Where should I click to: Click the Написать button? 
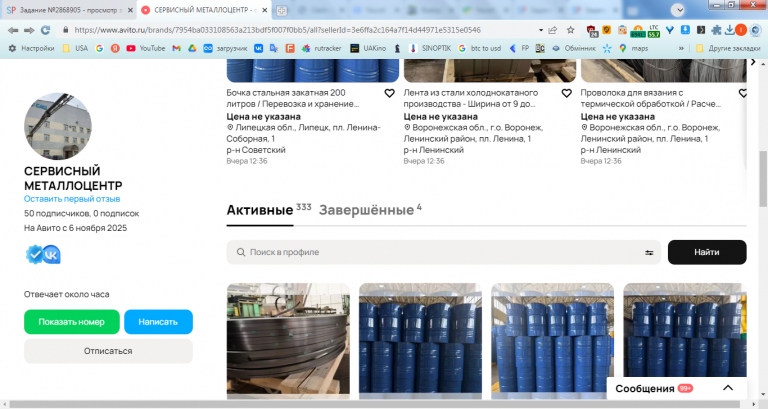tap(158, 322)
